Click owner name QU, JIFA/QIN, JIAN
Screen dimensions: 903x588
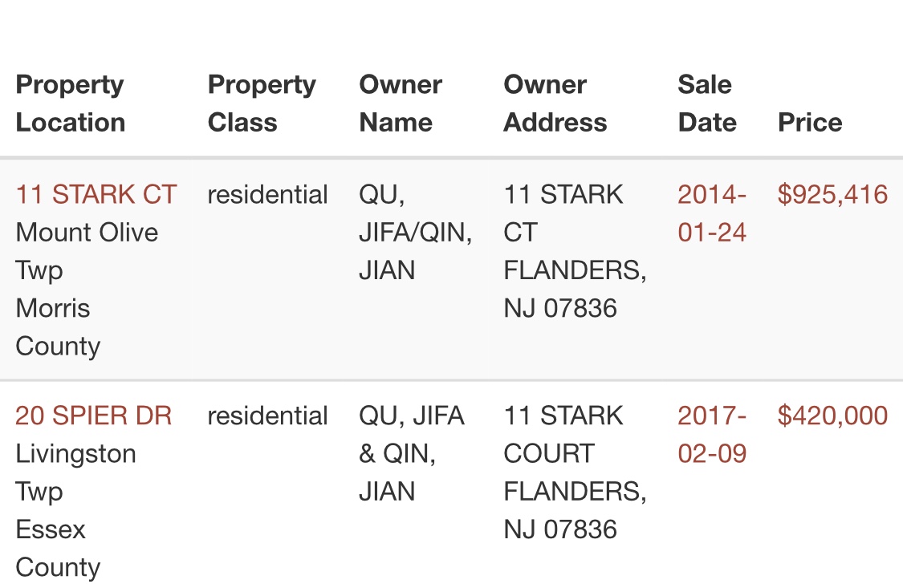point(414,233)
